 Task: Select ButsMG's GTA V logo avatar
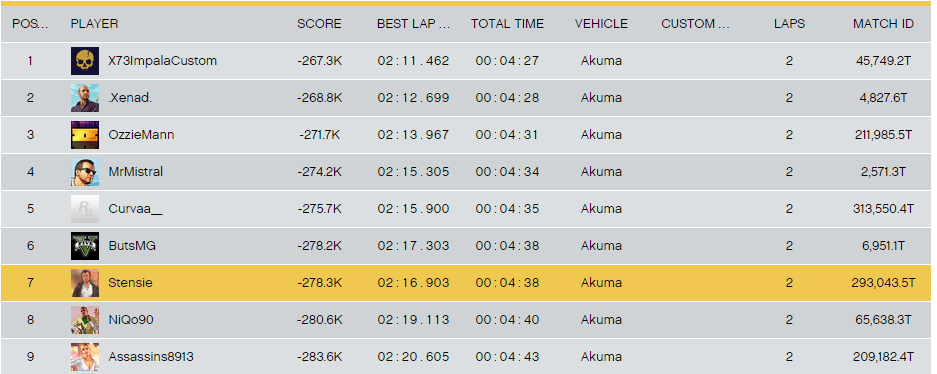point(85,246)
